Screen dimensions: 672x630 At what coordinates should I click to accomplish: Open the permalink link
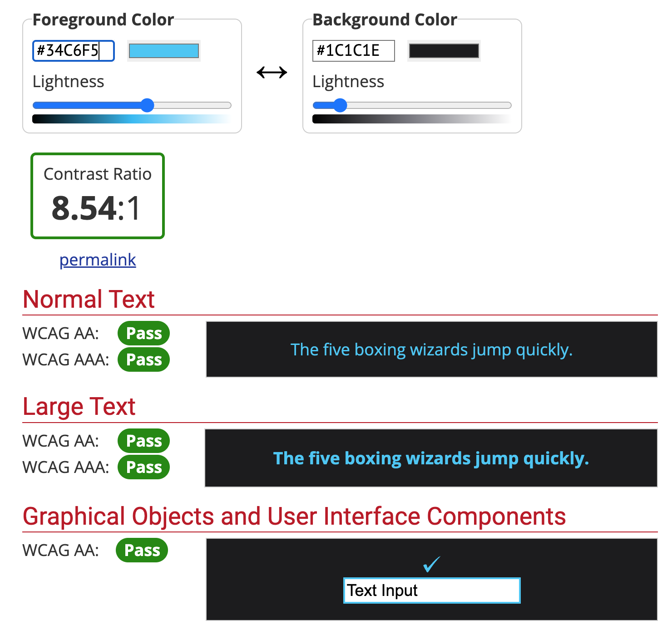98,260
